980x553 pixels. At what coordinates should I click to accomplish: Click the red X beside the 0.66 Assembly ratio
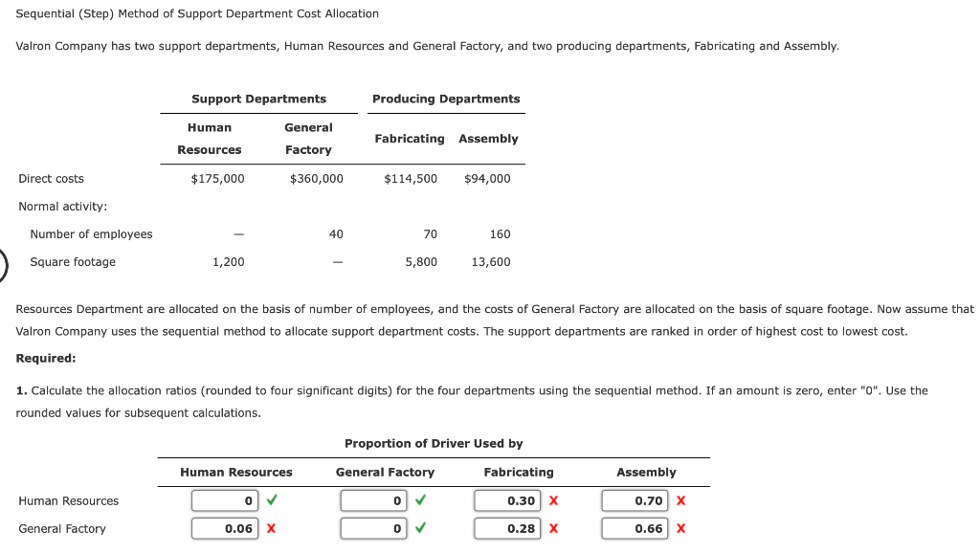pos(681,528)
